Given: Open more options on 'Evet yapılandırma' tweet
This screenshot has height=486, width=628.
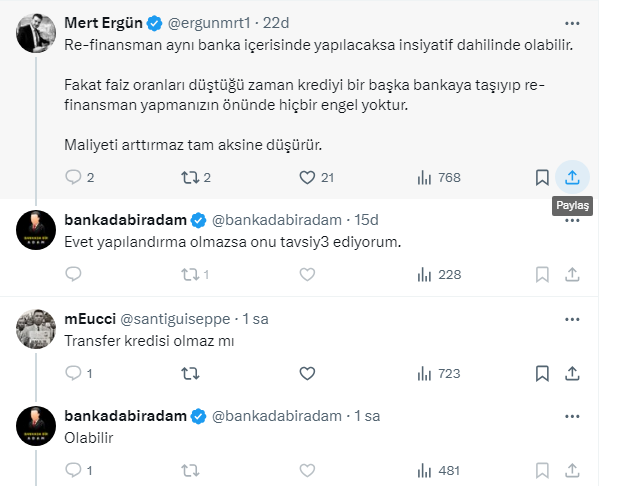Looking at the screenshot, I should (x=572, y=219).
